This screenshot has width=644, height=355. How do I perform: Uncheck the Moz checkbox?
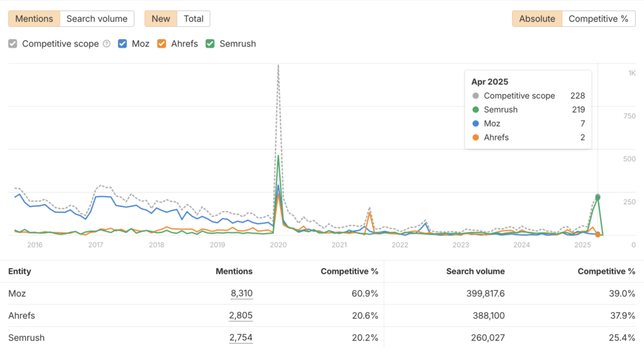123,43
